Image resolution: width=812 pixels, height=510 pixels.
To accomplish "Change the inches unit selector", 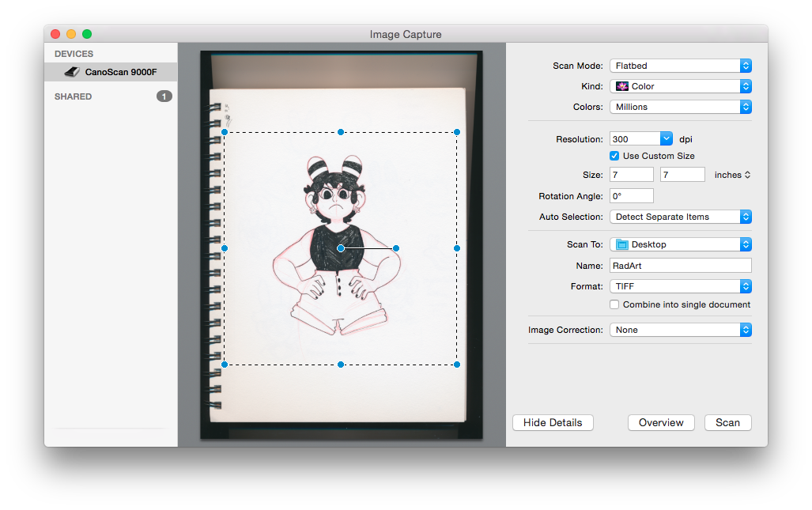I will click(732, 175).
